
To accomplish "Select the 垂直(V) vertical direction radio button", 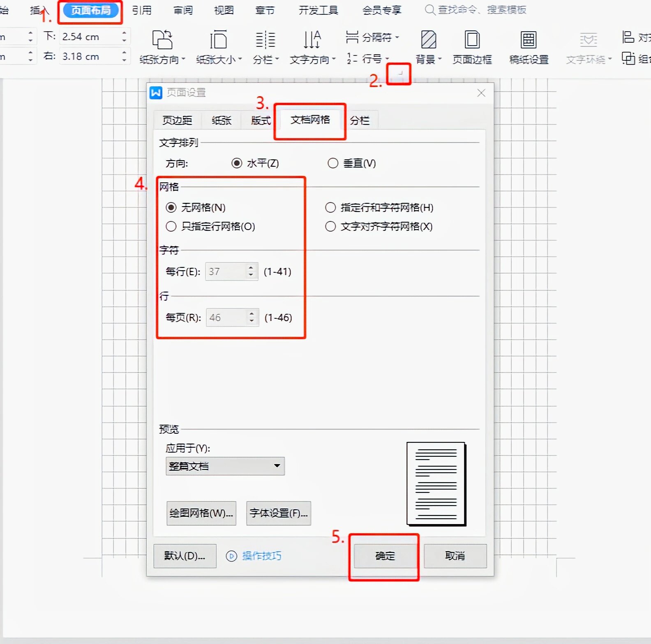I will point(333,163).
